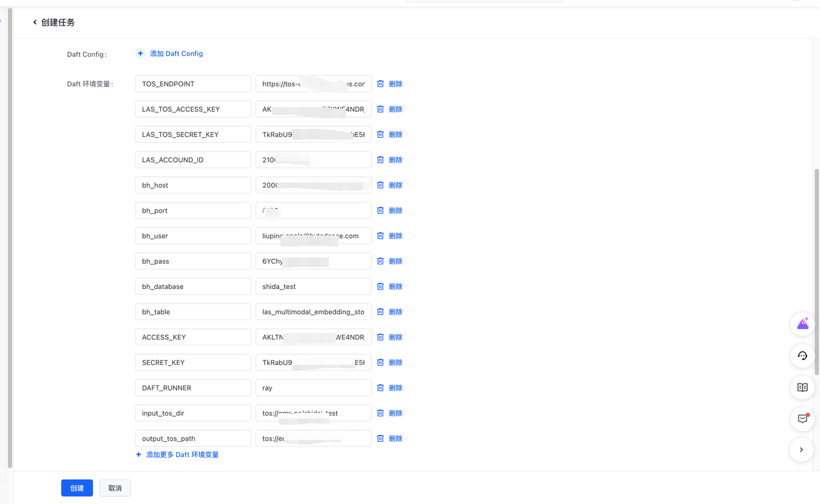Click the 添加 Daft Config link

point(170,54)
